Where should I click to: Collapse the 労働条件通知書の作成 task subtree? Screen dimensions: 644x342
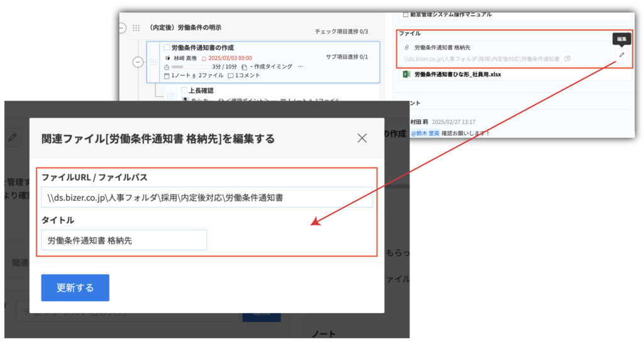point(137,62)
